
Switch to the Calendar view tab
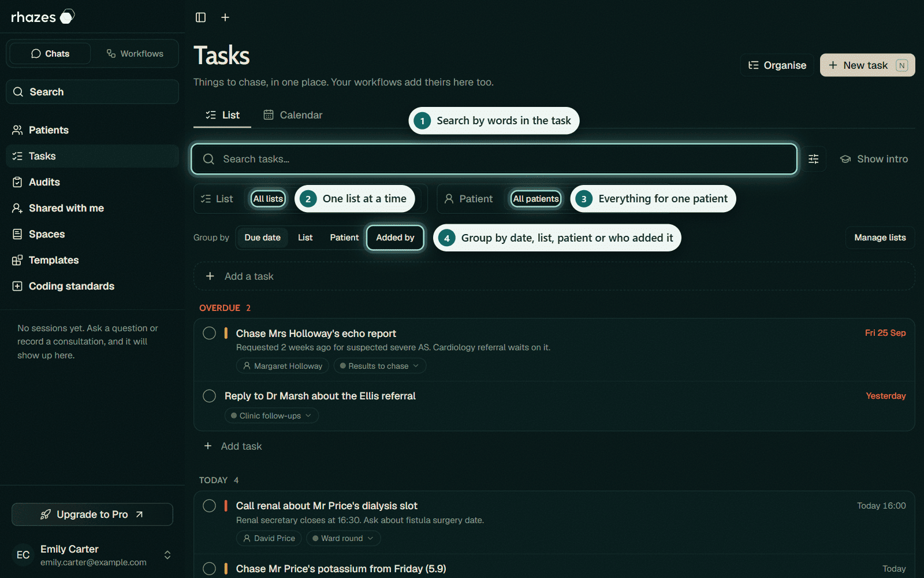[293, 115]
